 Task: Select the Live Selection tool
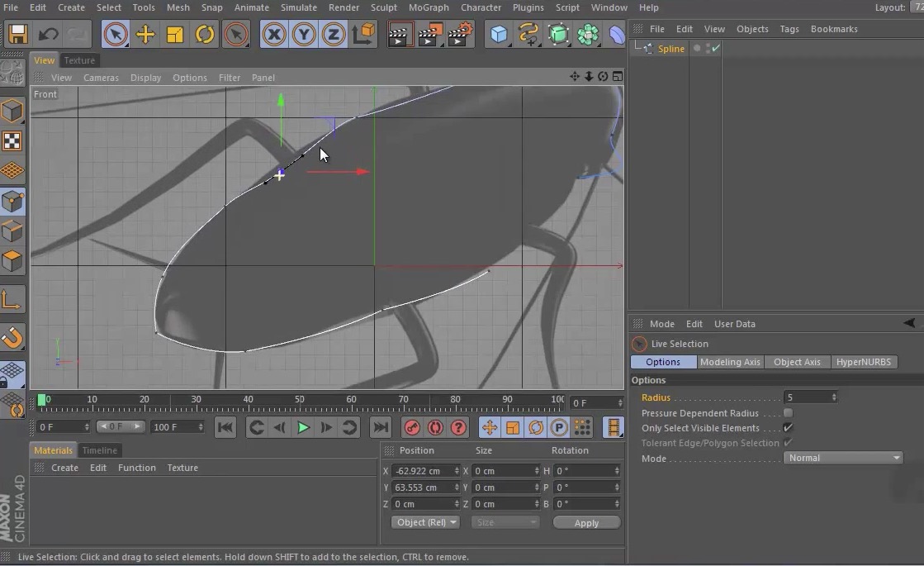tap(115, 34)
